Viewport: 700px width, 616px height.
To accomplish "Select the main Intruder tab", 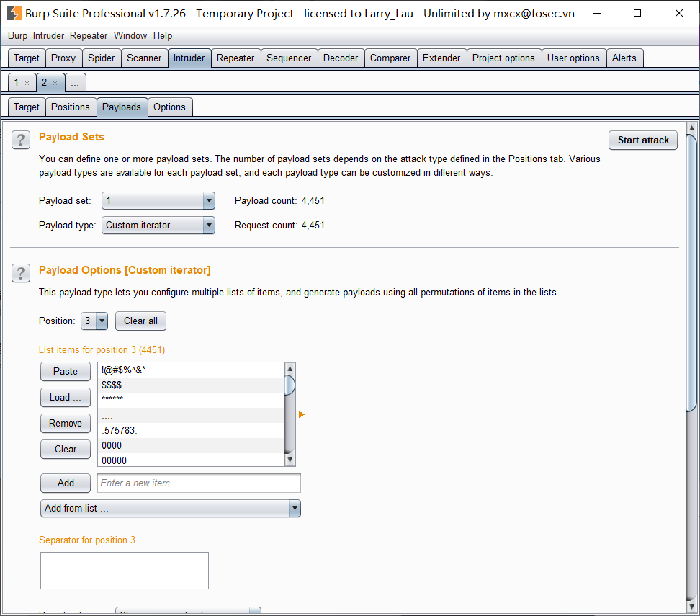I will click(x=189, y=58).
